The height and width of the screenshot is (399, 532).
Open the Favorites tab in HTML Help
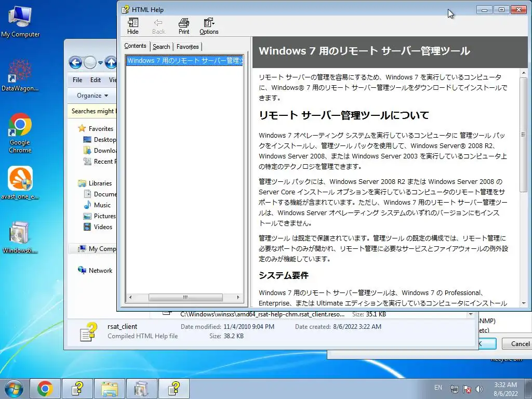coord(188,46)
